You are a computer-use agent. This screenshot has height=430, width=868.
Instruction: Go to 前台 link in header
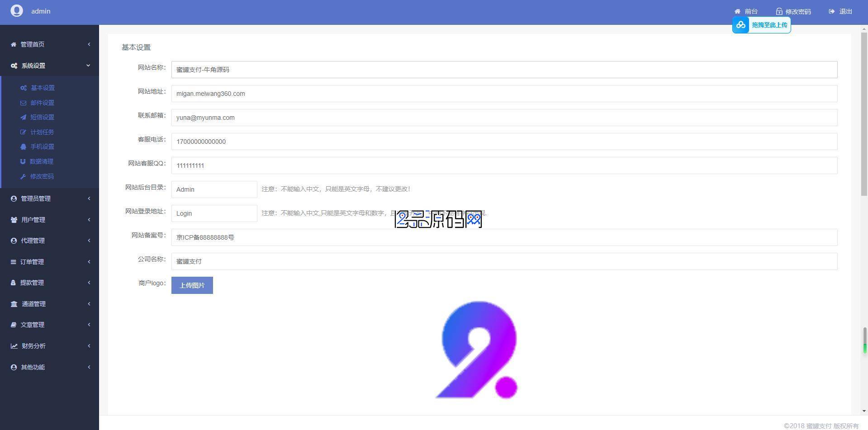tap(751, 11)
